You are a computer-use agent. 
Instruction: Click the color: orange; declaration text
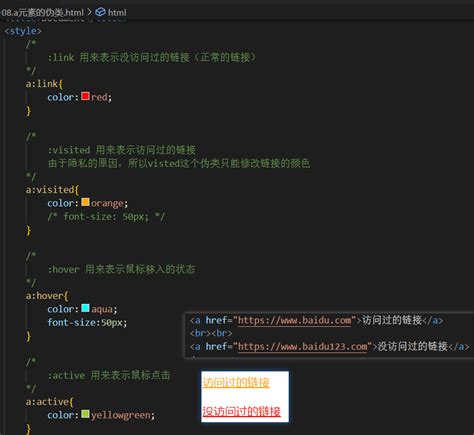(87, 203)
